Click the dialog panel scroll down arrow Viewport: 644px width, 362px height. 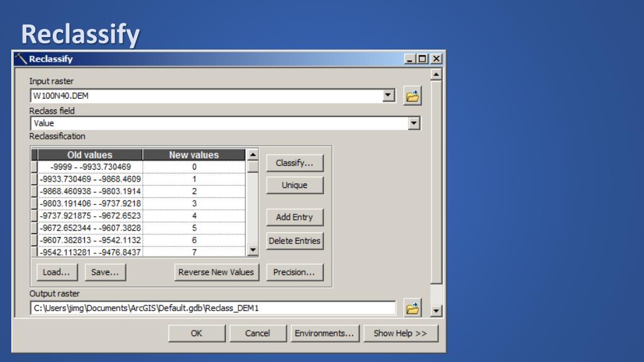tap(436, 310)
